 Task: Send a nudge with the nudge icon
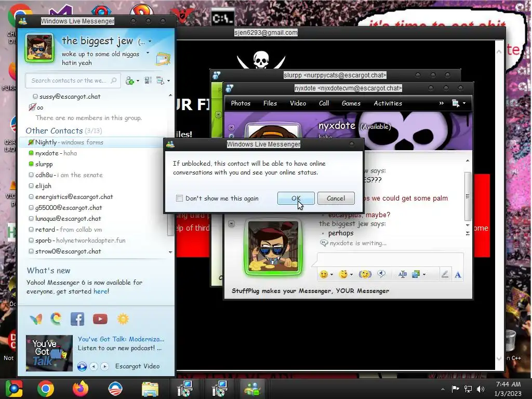(365, 274)
